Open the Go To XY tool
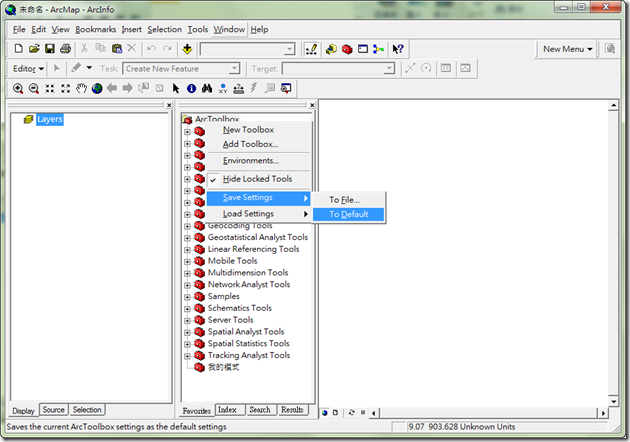Screen dimensions: 630x442 (223, 88)
